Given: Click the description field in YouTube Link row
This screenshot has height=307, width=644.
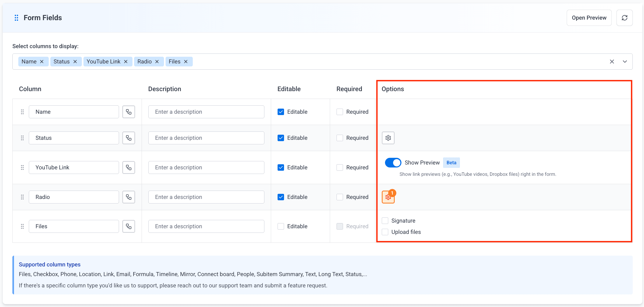Looking at the screenshot, I should coord(206,167).
